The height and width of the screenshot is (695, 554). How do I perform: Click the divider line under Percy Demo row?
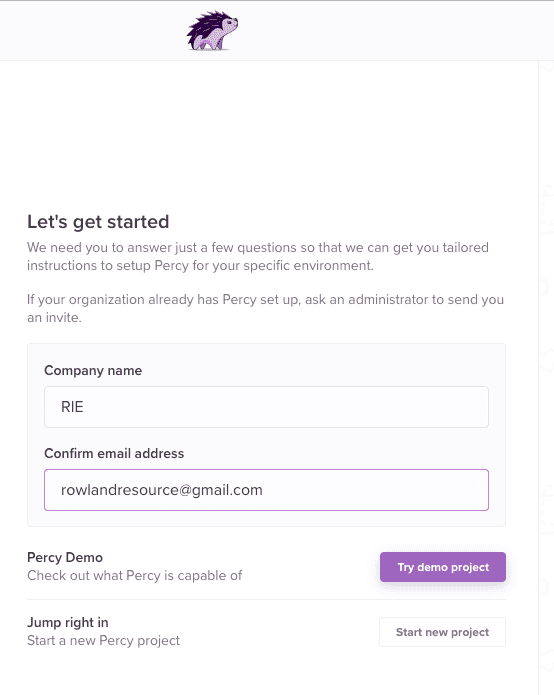click(x=266, y=599)
